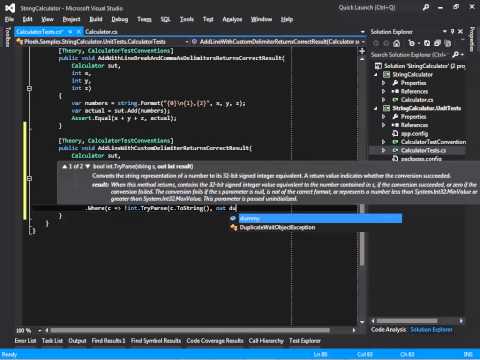This screenshot has height=360, width=480.
Task: Click the editor split-window handle
Action: pyautogui.click(x=362, y=51)
